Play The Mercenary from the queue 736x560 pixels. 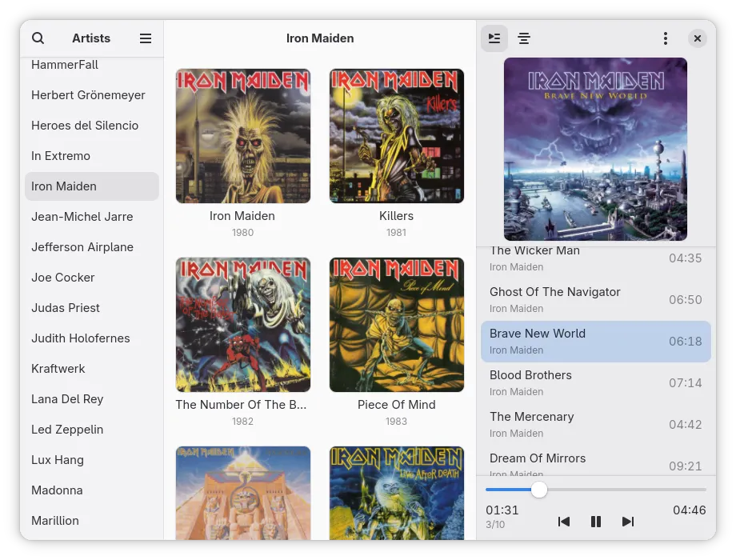596,425
